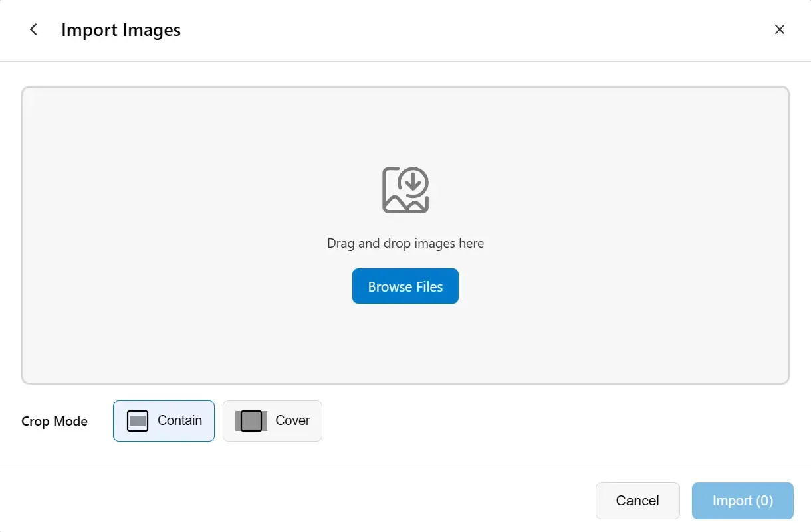Viewport: 811px width, 532px height.
Task: Click the Crop Mode label
Action: coord(55,421)
